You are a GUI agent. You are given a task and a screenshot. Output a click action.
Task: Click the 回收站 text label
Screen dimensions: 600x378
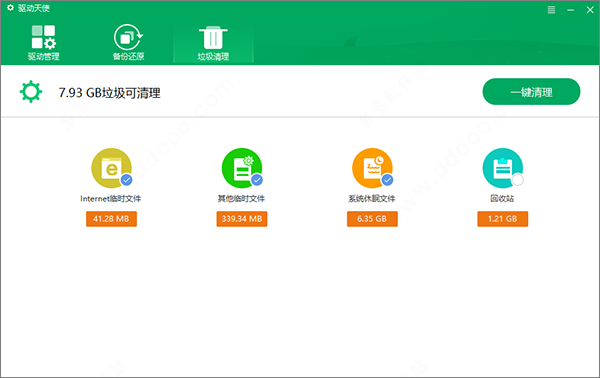point(502,199)
